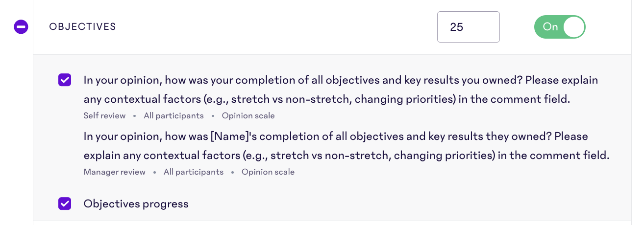Click the 'Objectives progress' label

pyautogui.click(x=136, y=203)
